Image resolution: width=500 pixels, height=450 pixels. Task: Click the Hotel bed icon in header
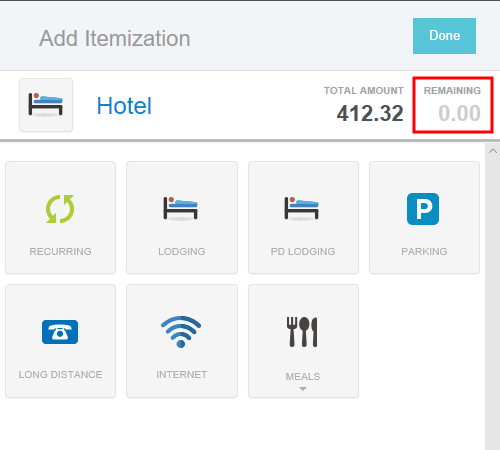tap(46, 105)
